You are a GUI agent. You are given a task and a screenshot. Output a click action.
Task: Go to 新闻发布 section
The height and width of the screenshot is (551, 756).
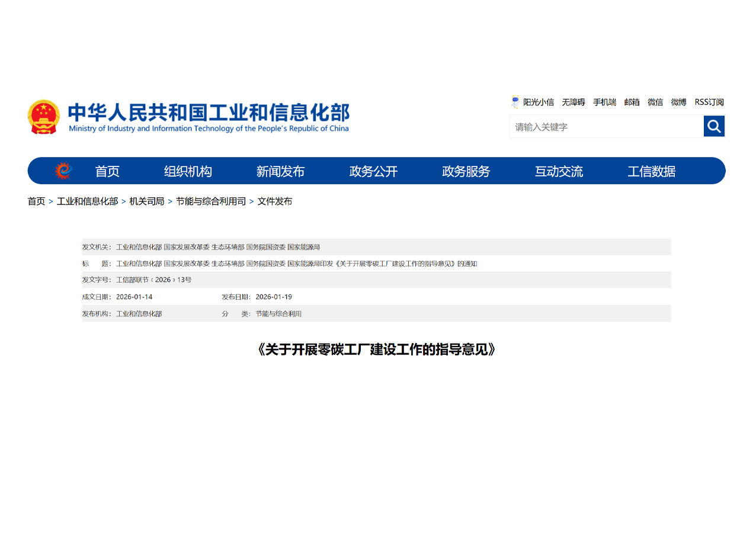tap(280, 171)
